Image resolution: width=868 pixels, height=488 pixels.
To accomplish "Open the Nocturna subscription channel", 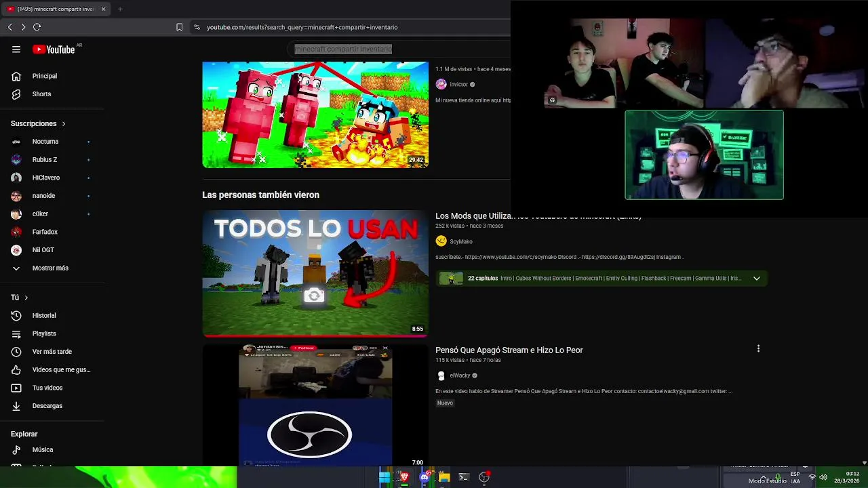I will 45,142.
